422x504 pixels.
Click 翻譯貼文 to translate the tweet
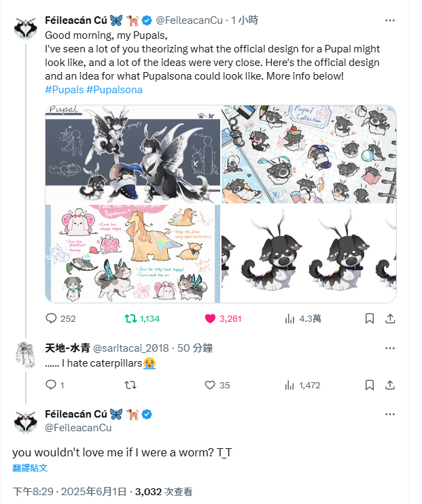coord(30,468)
